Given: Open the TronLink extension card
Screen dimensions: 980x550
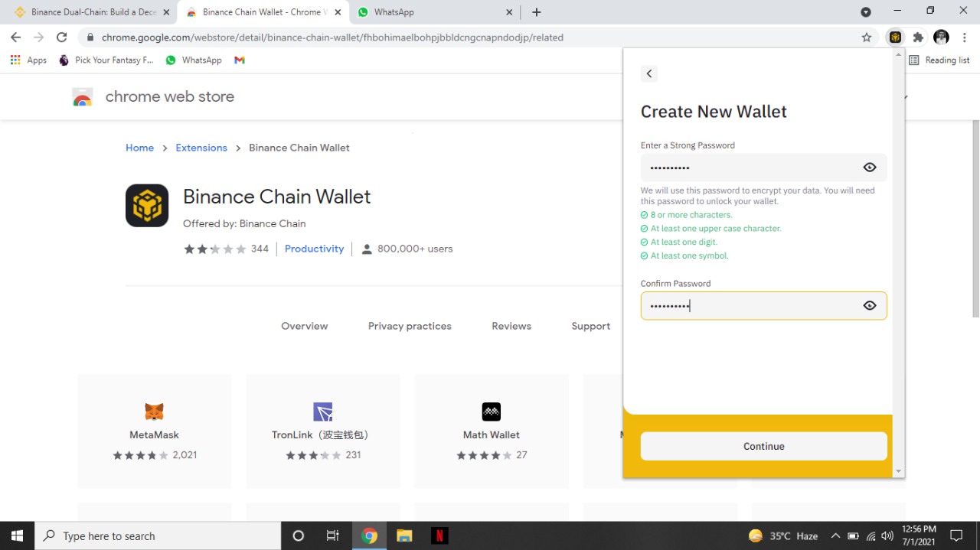Looking at the screenshot, I should (x=323, y=431).
